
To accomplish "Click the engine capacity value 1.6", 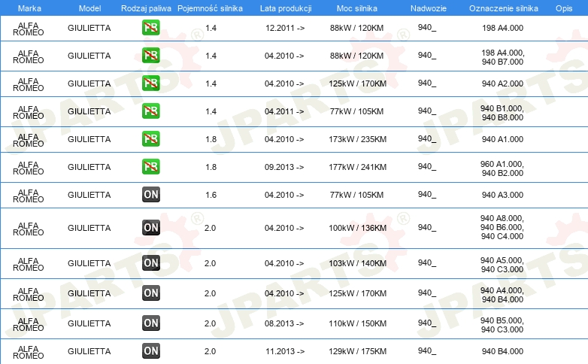I will (211, 195).
